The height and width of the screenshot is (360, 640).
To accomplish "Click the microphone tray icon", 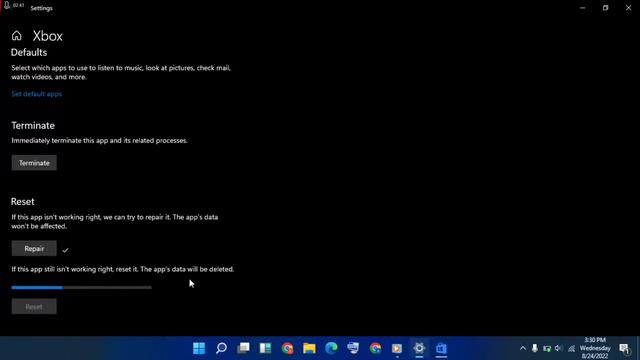I will point(535,348).
